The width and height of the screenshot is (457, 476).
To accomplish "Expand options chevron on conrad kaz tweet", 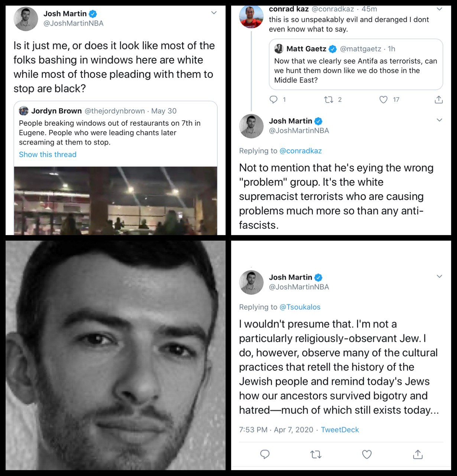I will point(439,9).
